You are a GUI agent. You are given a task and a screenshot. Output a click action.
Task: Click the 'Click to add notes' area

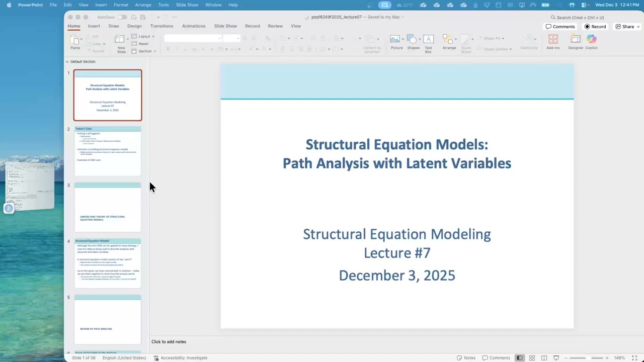click(x=169, y=342)
